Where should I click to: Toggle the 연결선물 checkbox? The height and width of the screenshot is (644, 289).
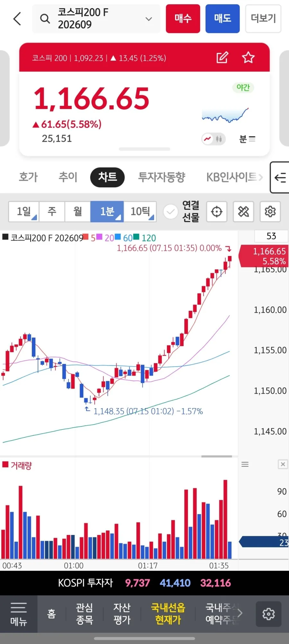point(171,212)
